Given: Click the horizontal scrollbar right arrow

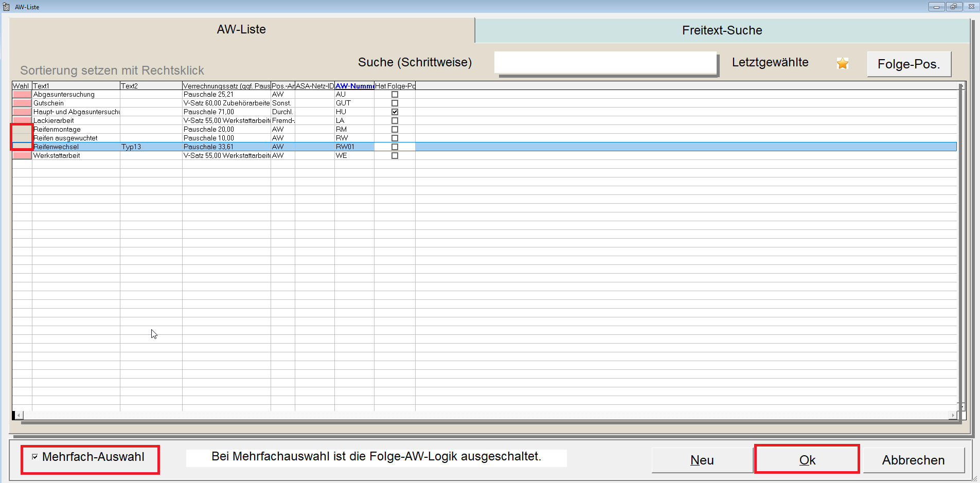Looking at the screenshot, I should (x=953, y=415).
